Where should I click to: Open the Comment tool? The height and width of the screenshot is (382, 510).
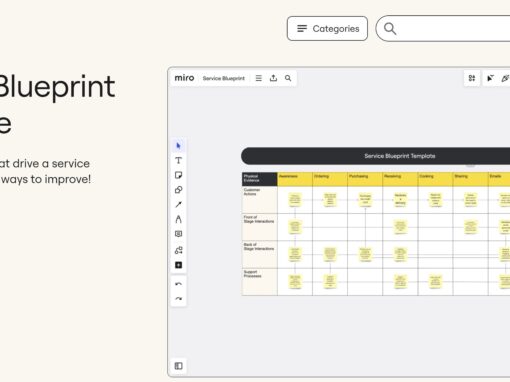pos(178,234)
